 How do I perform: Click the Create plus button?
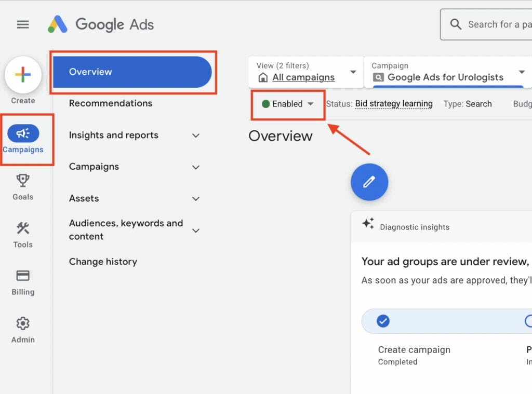click(23, 75)
